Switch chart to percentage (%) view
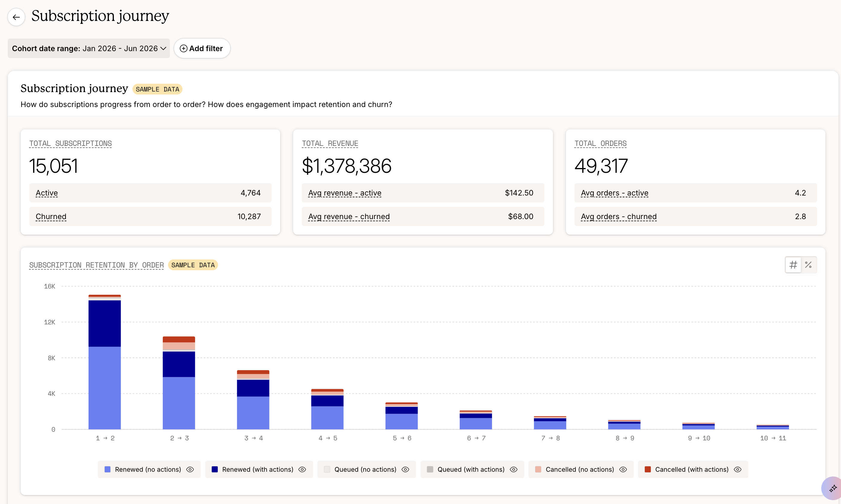Viewport: 841px width, 504px height. click(x=808, y=265)
